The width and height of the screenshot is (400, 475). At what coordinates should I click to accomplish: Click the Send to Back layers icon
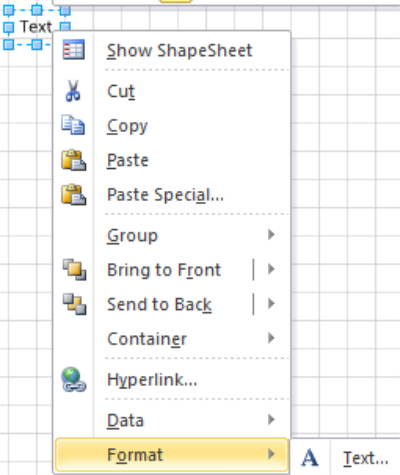(x=74, y=304)
